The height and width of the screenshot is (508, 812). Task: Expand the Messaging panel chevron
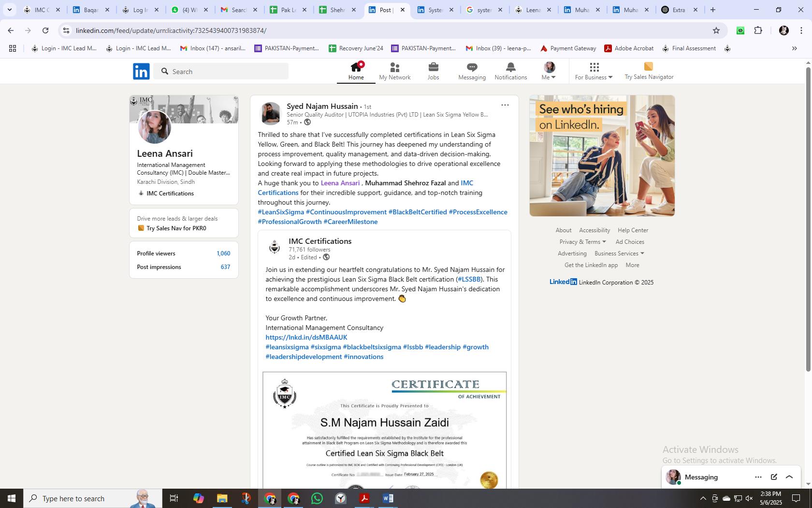pos(789,477)
